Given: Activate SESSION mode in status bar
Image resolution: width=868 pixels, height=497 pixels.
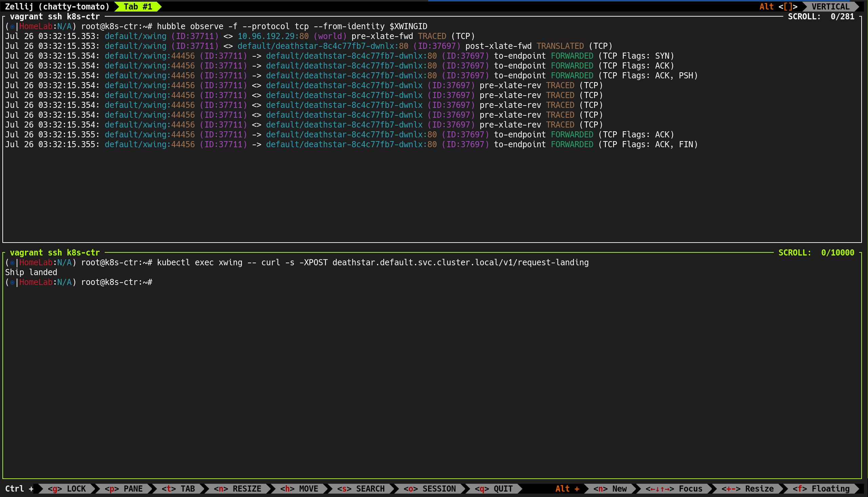Looking at the screenshot, I should [x=429, y=489].
